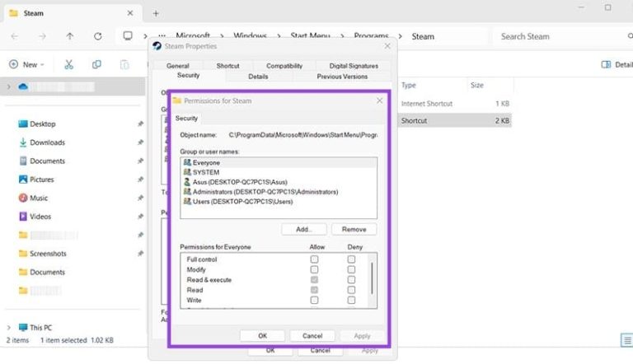The image size is (633, 364).
Task: Tick Allow checkbox for Full control
Action: tap(314, 259)
